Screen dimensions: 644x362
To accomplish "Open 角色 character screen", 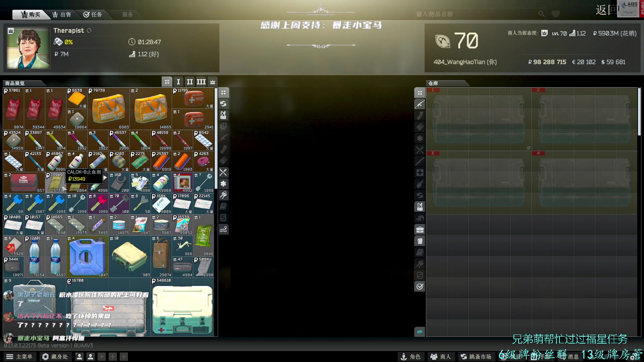I will [411, 357].
